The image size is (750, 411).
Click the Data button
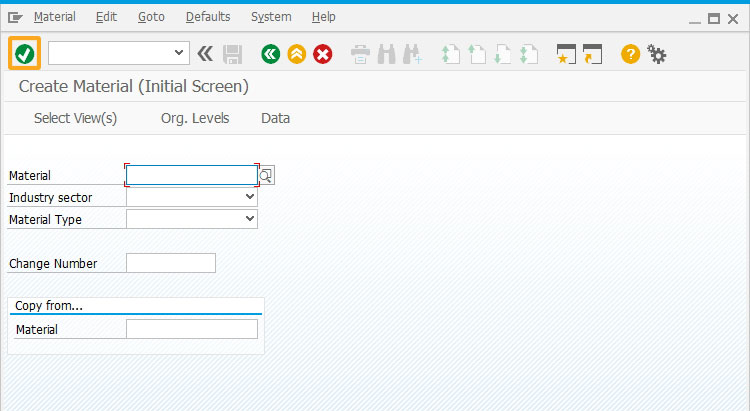tap(276, 118)
